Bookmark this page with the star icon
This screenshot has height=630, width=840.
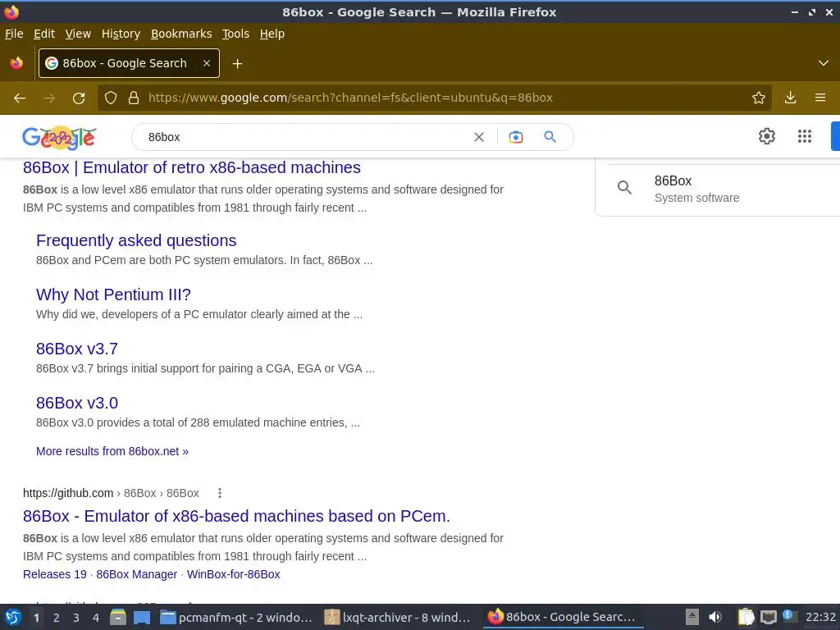tap(759, 98)
